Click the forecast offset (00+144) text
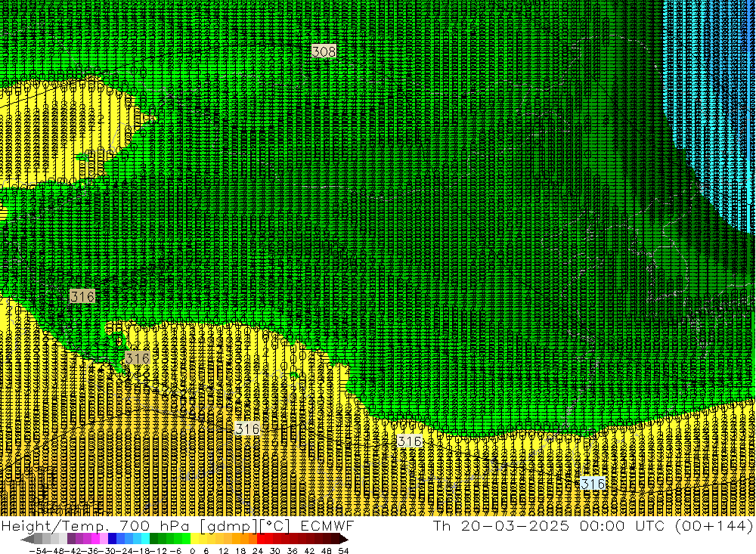The image size is (756, 554). coord(714,525)
